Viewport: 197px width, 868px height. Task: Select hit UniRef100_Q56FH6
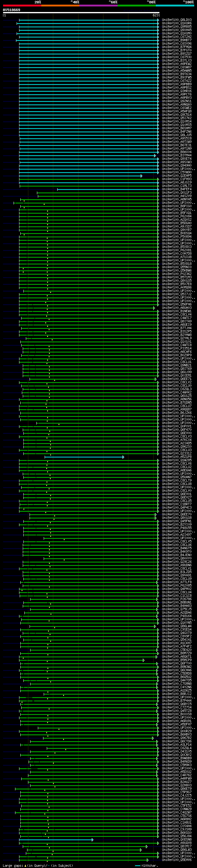pos(176,304)
